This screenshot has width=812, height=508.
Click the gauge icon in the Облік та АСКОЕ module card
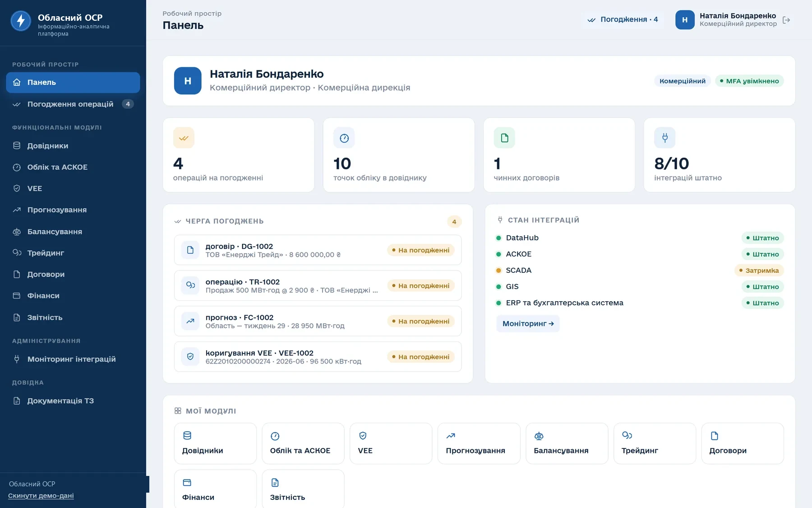[x=275, y=436]
